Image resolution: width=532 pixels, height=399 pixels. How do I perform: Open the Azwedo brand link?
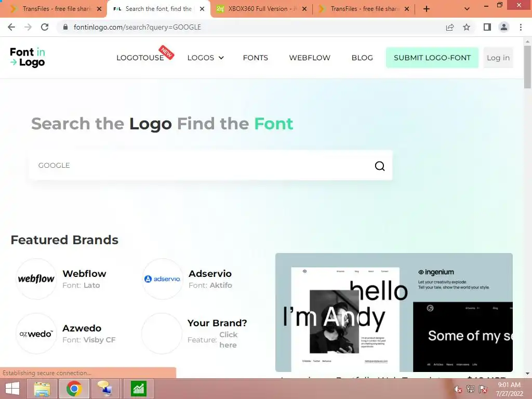tap(82, 328)
